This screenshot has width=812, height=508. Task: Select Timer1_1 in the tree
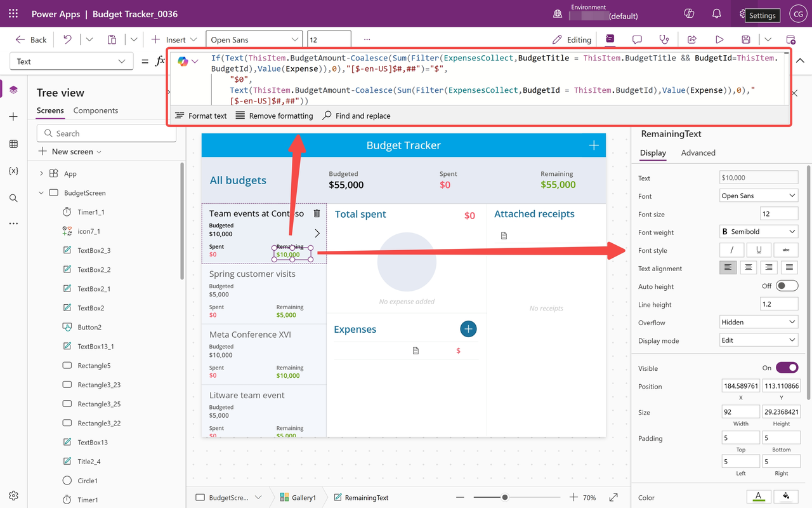click(x=91, y=212)
